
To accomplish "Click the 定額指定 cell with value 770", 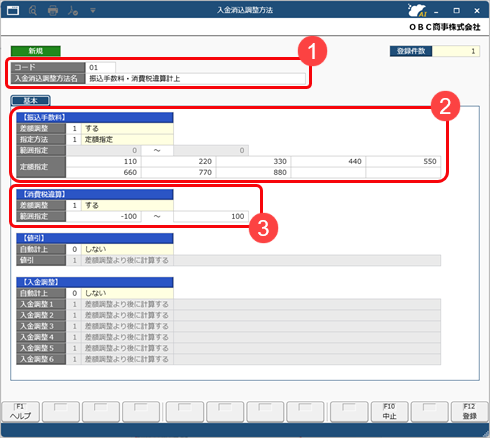I will [x=178, y=172].
